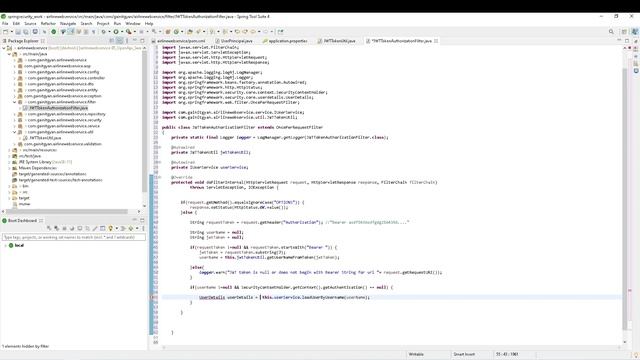
Task: Click the Boot Dashboard filter input field
Action: [74, 237]
